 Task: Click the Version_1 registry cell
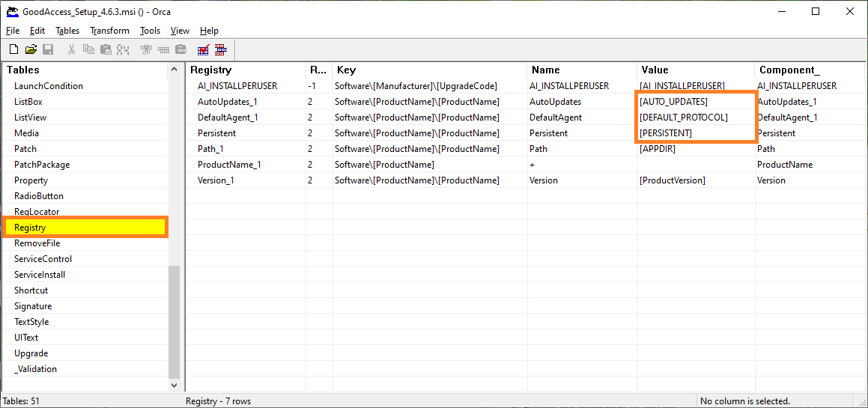[245, 180]
